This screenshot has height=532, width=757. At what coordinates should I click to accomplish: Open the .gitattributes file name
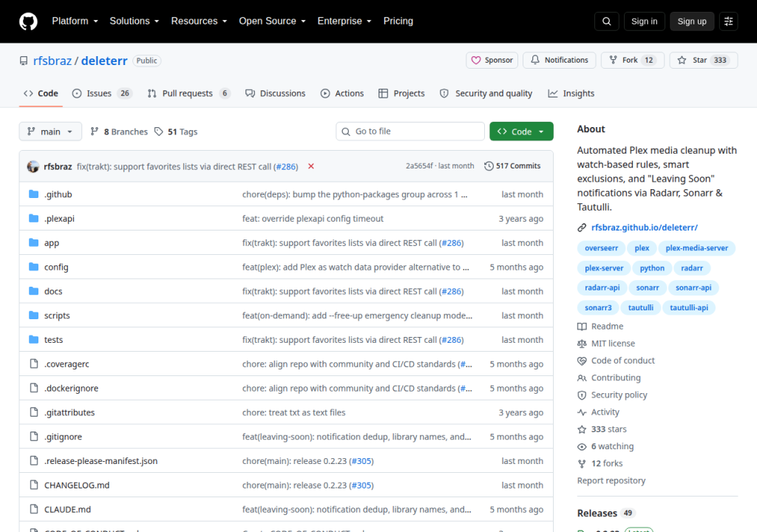(x=69, y=412)
